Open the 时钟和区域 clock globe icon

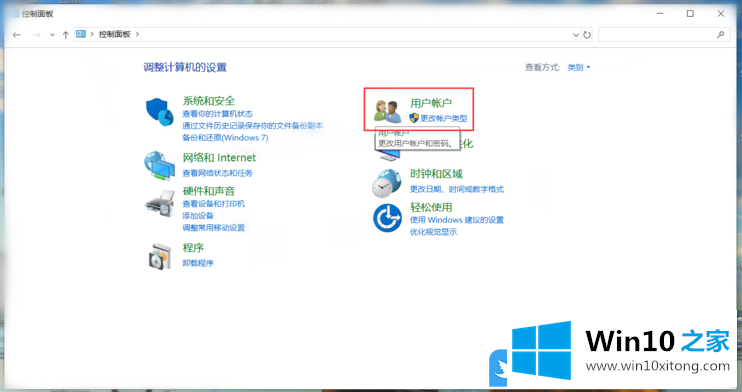click(x=387, y=183)
